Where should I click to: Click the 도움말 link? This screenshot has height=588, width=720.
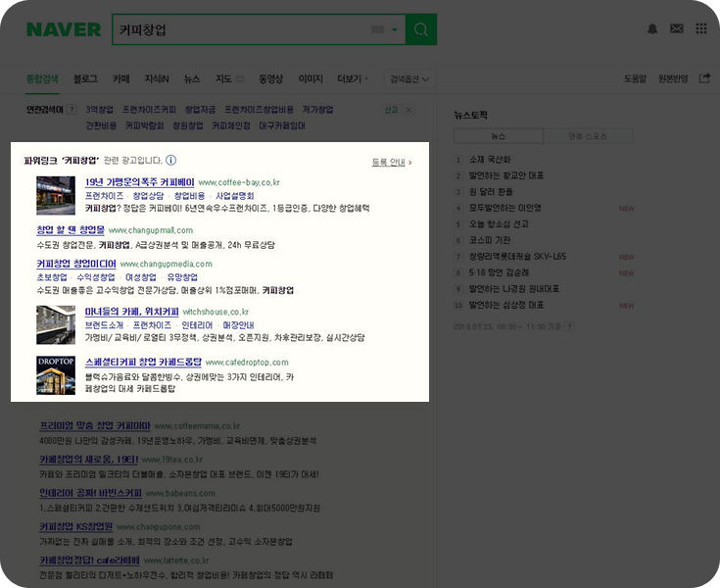[x=635, y=78]
